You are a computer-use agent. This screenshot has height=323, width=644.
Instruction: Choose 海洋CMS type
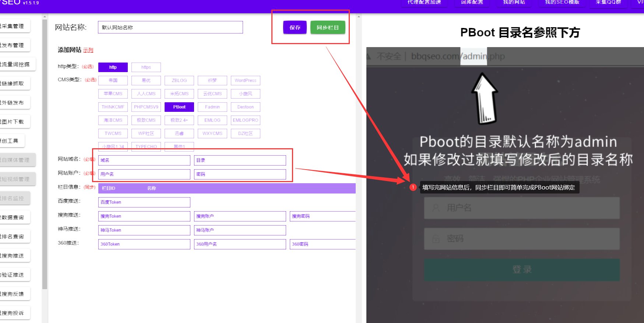click(x=113, y=120)
